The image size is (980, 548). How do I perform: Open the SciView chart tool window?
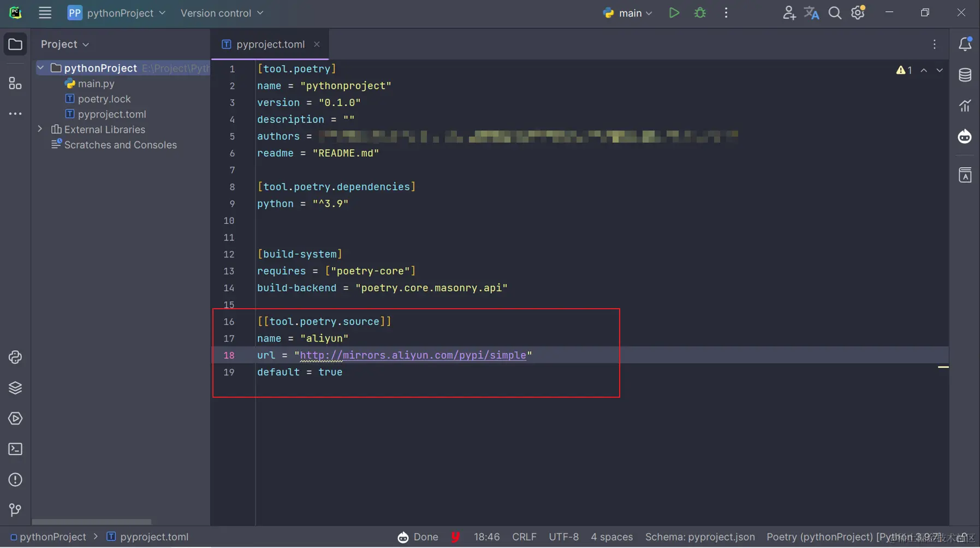coord(965,105)
